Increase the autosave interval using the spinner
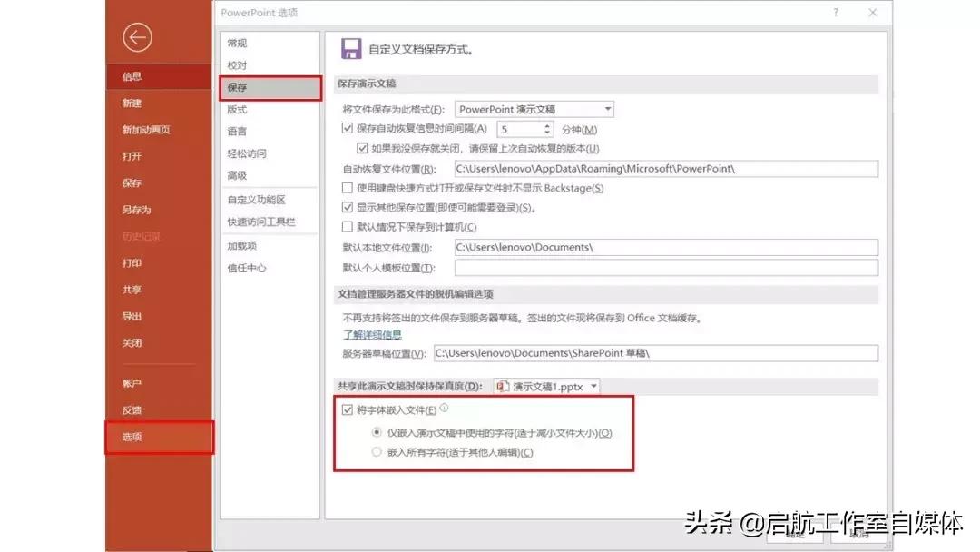980x552 pixels. point(548,125)
